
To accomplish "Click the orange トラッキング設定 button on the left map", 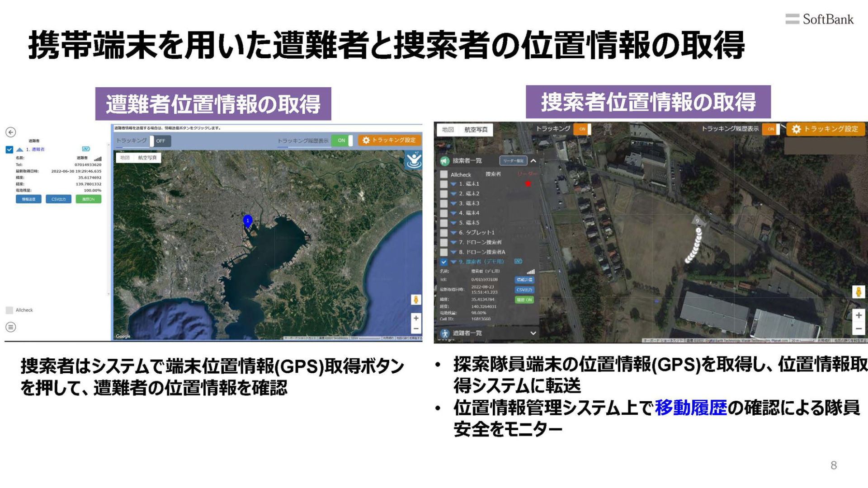I will [x=389, y=141].
